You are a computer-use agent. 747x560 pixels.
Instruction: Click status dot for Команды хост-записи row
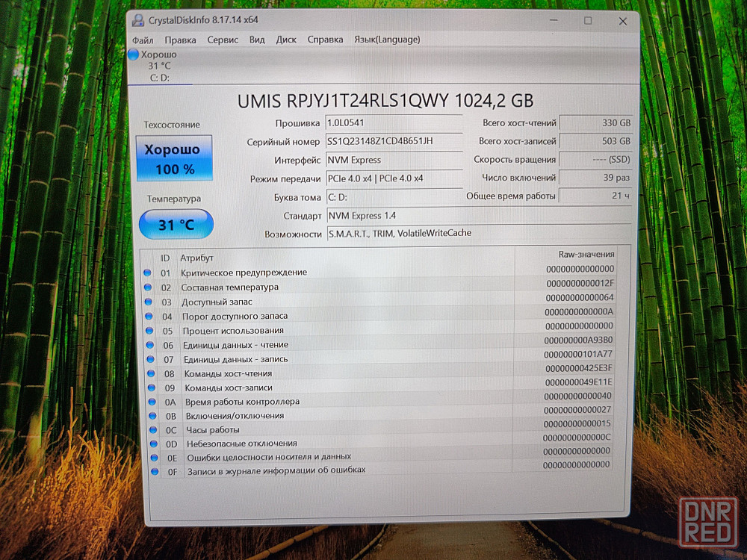(x=152, y=388)
